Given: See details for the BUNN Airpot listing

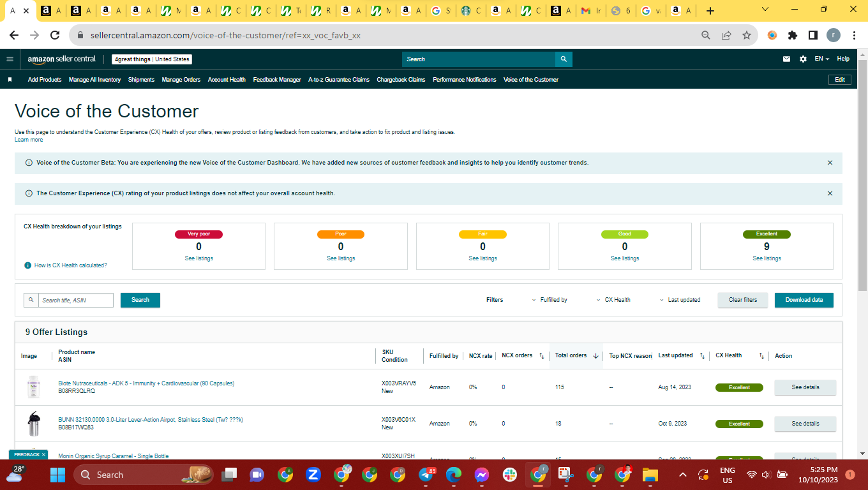Looking at the screenshot, I should pyautogui.click(x=805, y=424).
